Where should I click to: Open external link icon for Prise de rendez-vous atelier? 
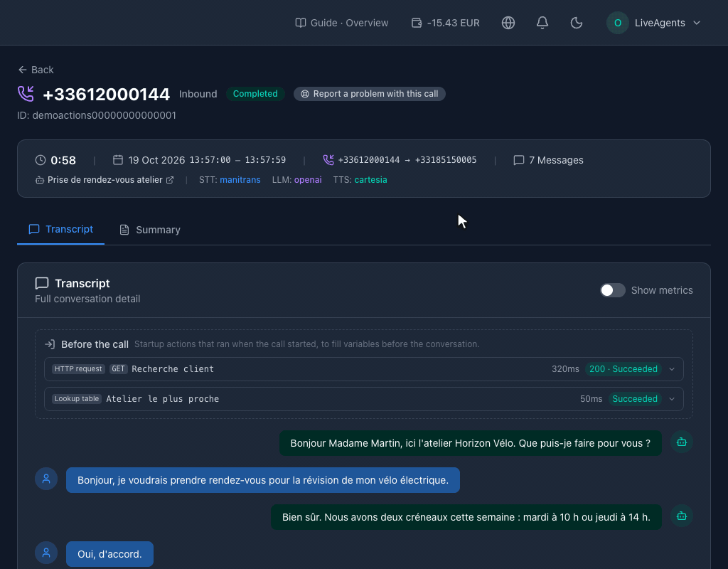(170, 180)
